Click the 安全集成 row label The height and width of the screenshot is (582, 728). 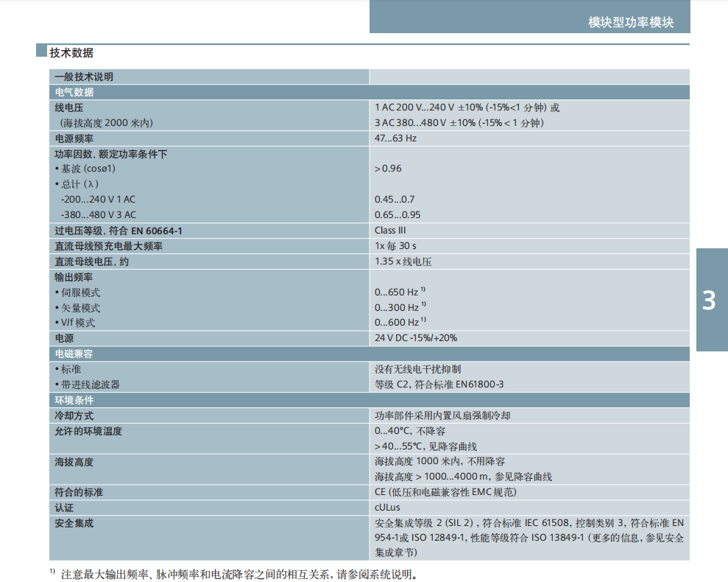coord(74,523)
